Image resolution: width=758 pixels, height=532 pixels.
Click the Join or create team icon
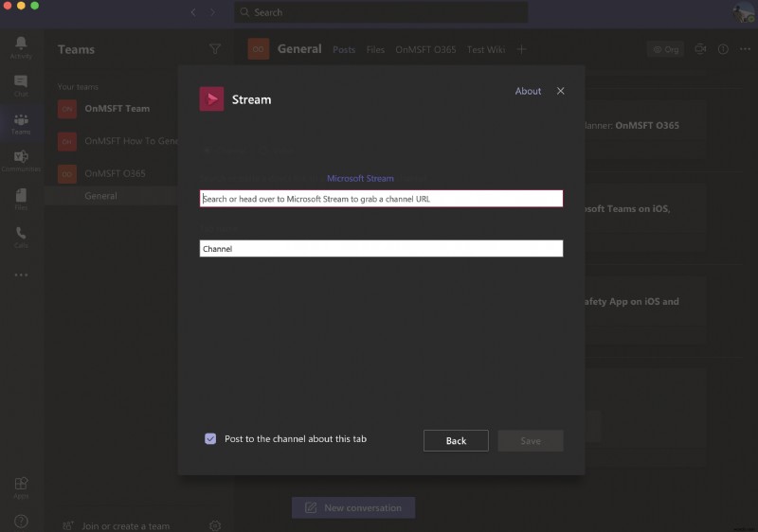point(68,525)
